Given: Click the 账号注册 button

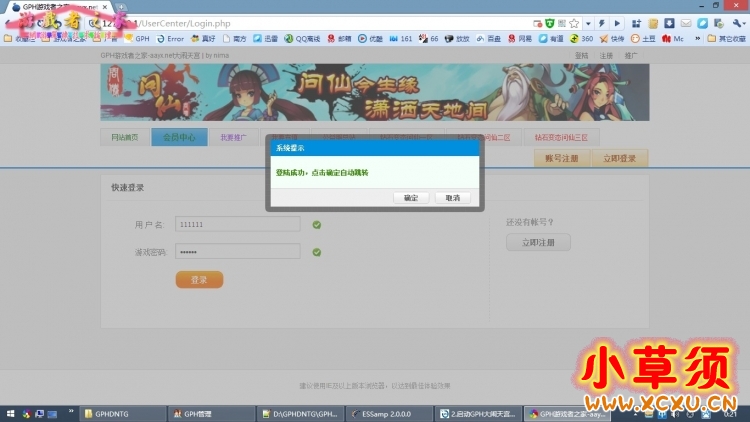Looking at the screenshot, I should 561,158.
